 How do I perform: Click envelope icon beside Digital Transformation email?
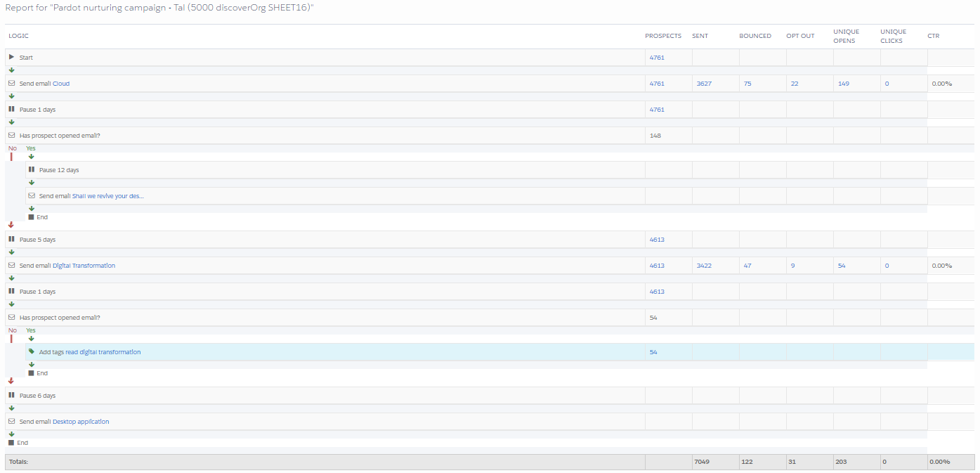tap(11, 265)
